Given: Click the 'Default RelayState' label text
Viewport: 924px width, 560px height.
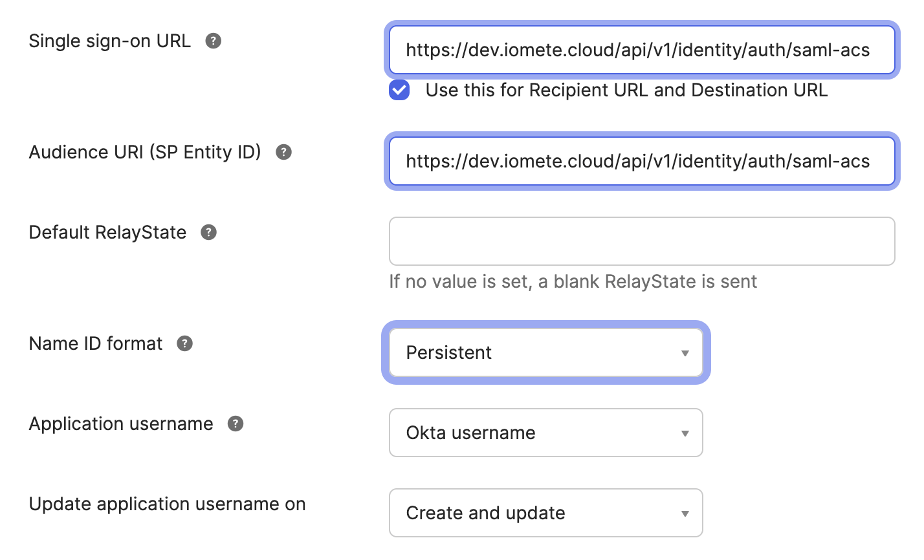Looking at the screenshot, I should click(107, 232).
